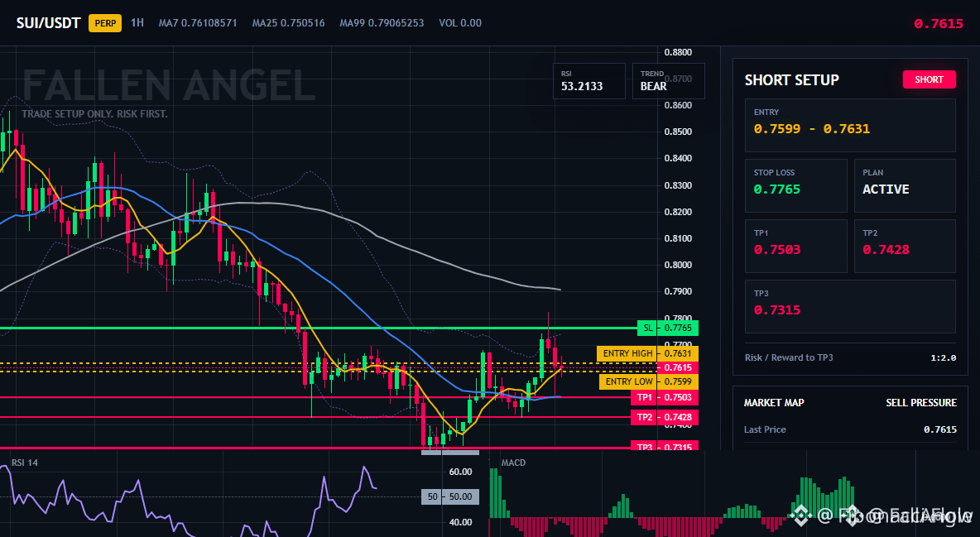Click the TP2 0.7428 chart label
Image resolution: width=980 pixels, height=537 pixels.
click(665, 417)
